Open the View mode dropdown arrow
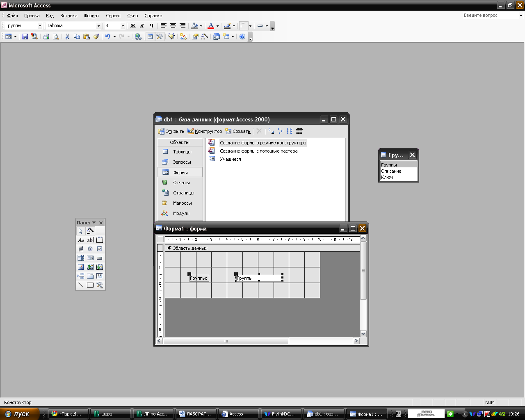This screenshot has height=420, width=525. 15,37
